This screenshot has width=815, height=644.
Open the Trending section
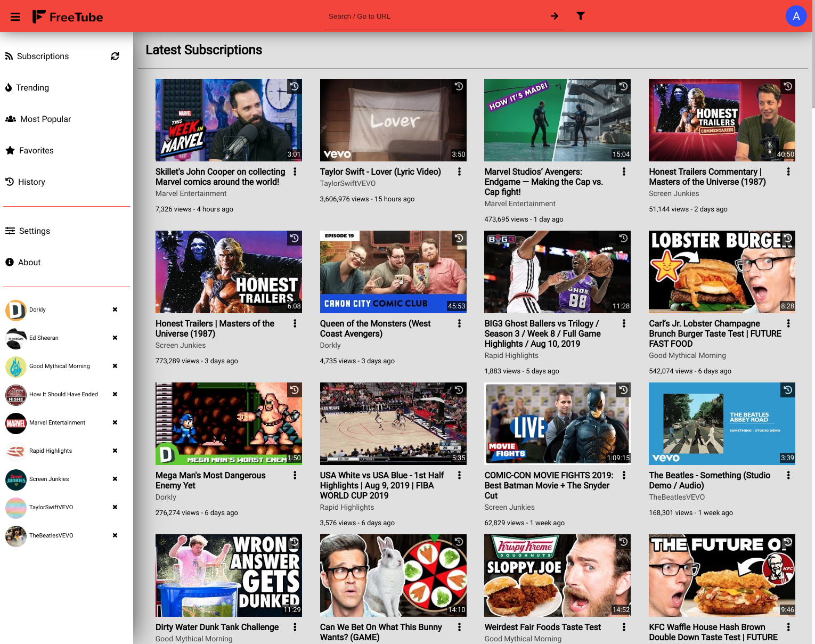pos(33,87)
